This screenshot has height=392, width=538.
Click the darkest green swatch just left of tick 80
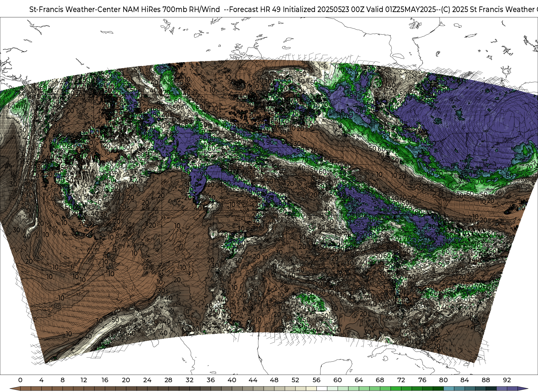(438, 389)
